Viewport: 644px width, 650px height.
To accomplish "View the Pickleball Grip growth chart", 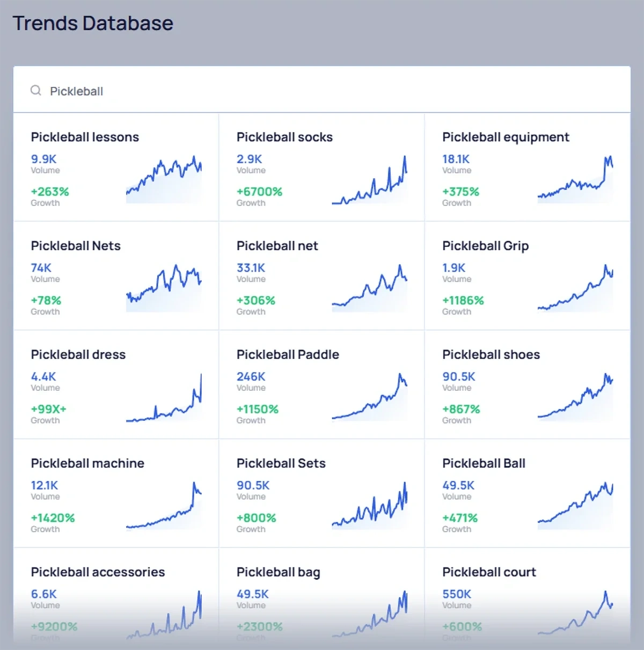I will tap(575, 289).
